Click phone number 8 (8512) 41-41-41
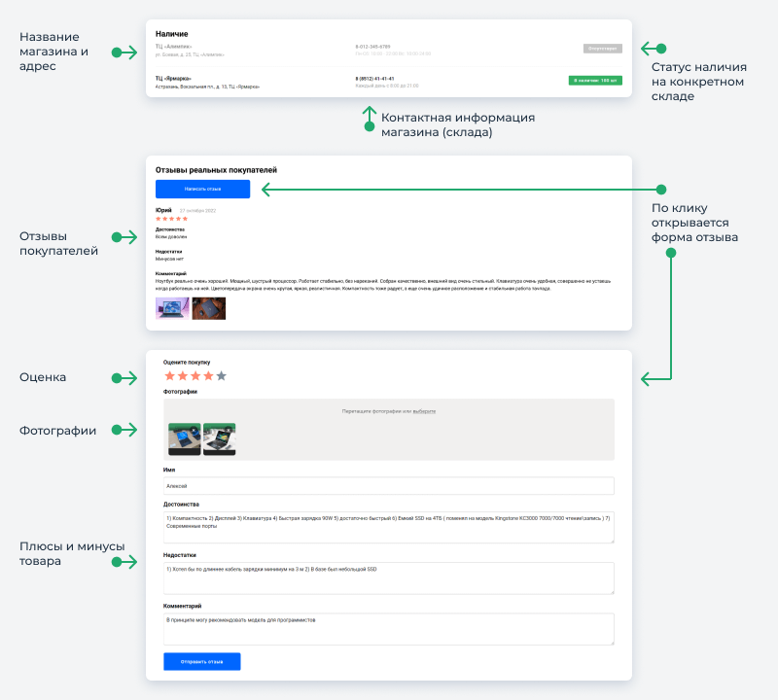This screenshot has height=700, width=778. tap(374, 79)
